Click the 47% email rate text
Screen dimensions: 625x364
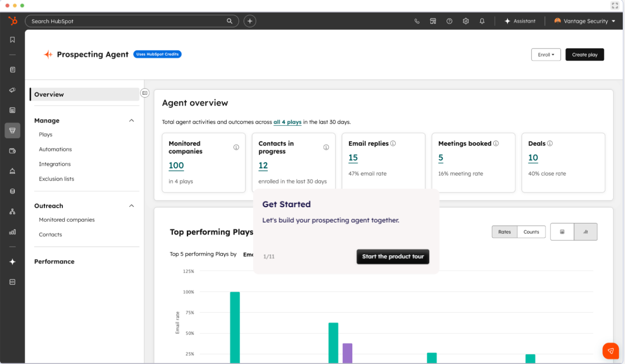tap(368, 173)
